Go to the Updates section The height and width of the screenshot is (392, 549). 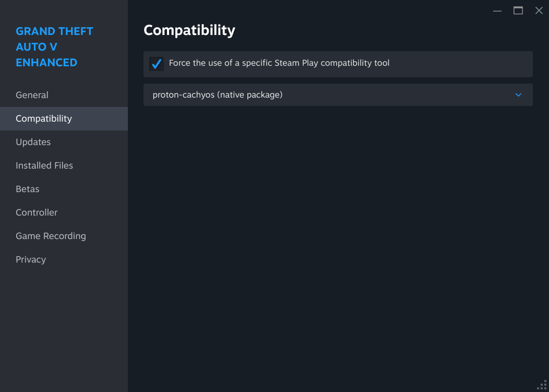tap(33, 142)
